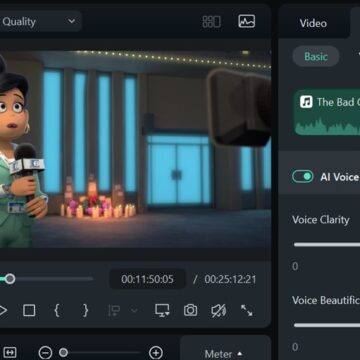The width and height of the screenshot is (360, 360).
Task: Switch to the Video tab
Action: [313, 23]
